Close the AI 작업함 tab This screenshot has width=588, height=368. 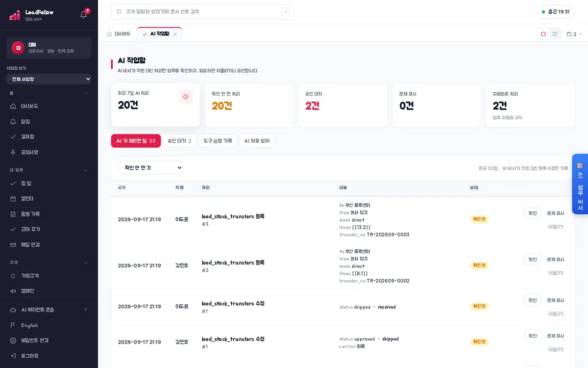175,34
